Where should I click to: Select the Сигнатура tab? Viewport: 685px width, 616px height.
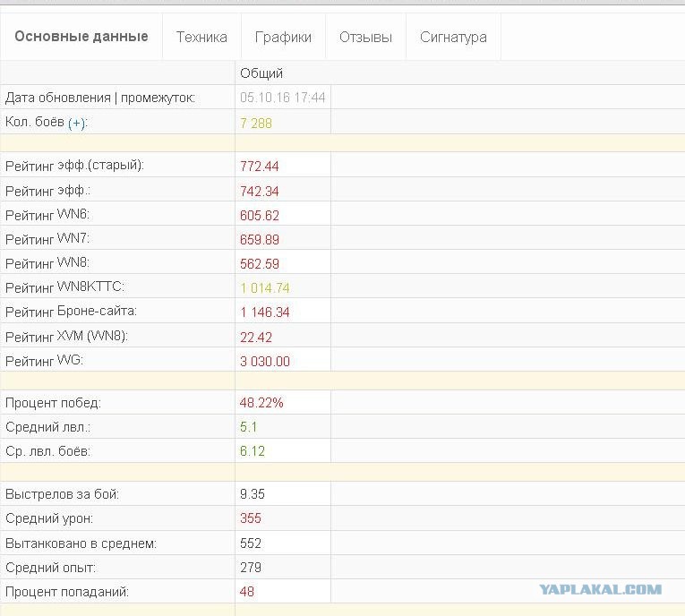(453, 37)
